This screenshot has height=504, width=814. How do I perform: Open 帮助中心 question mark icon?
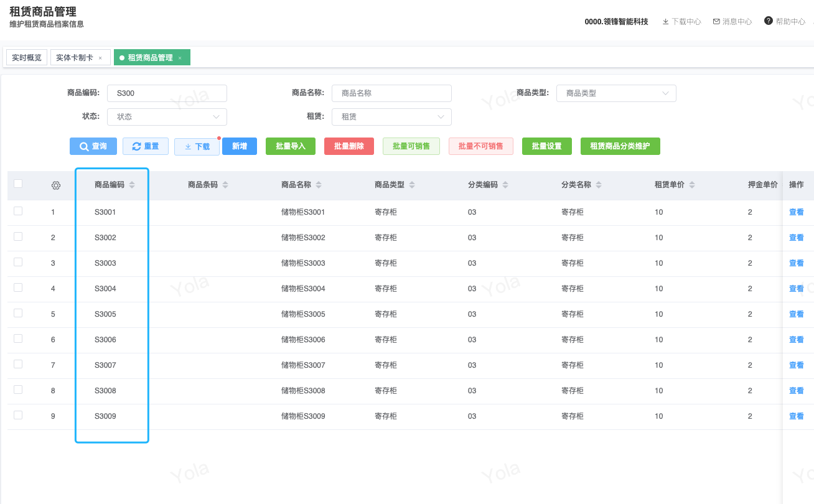point(769,21)
